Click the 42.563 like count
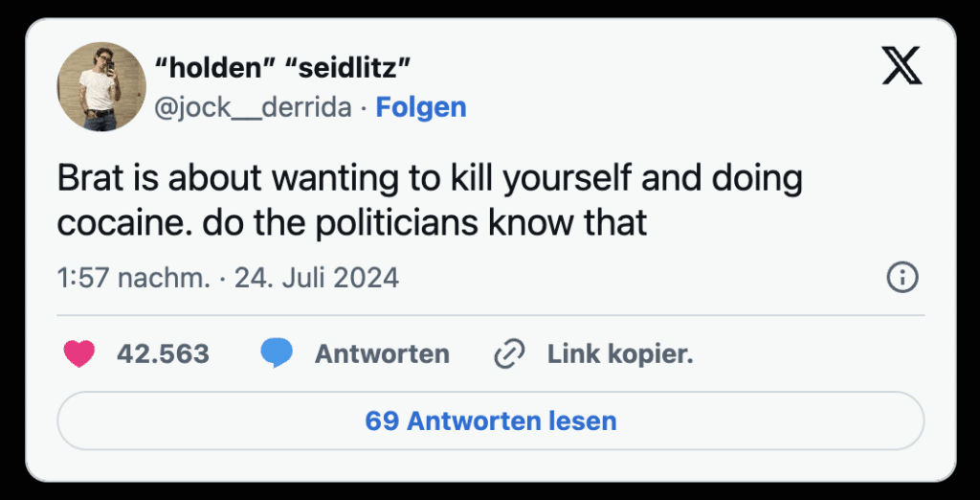Image resolution: width=980 pixels, height=500 pixels. 163,353
